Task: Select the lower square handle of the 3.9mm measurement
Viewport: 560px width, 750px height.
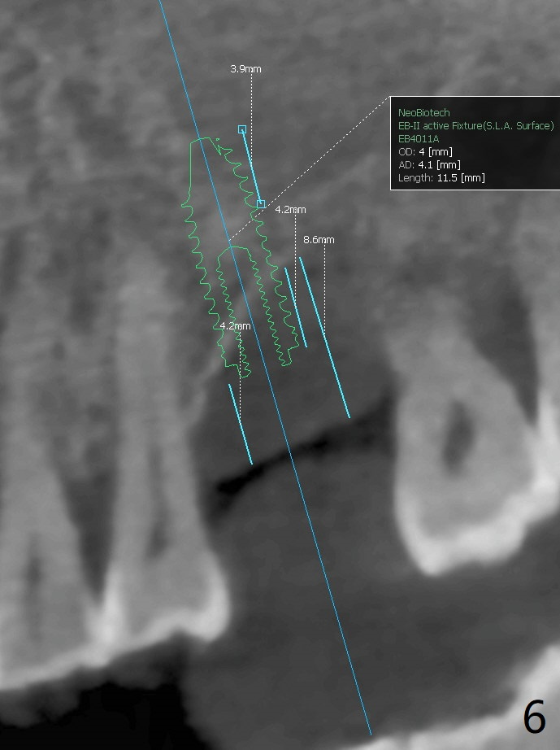Action: 260,203
